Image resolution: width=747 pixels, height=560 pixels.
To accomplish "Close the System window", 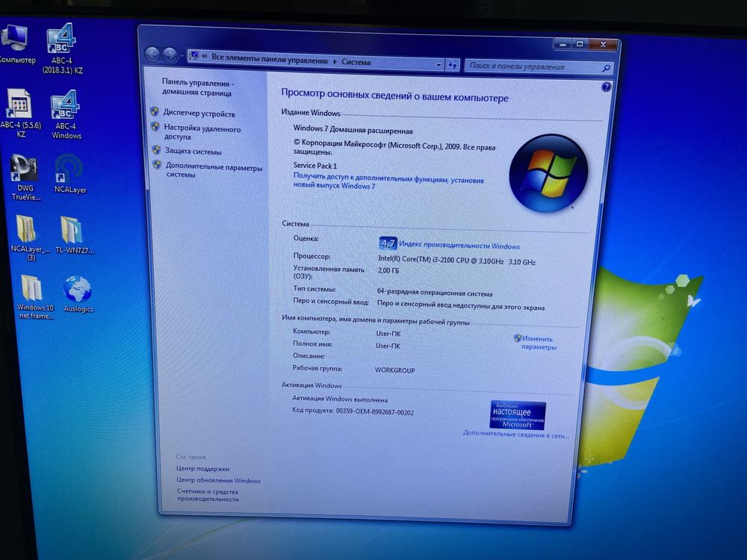I will pos(603,45).
